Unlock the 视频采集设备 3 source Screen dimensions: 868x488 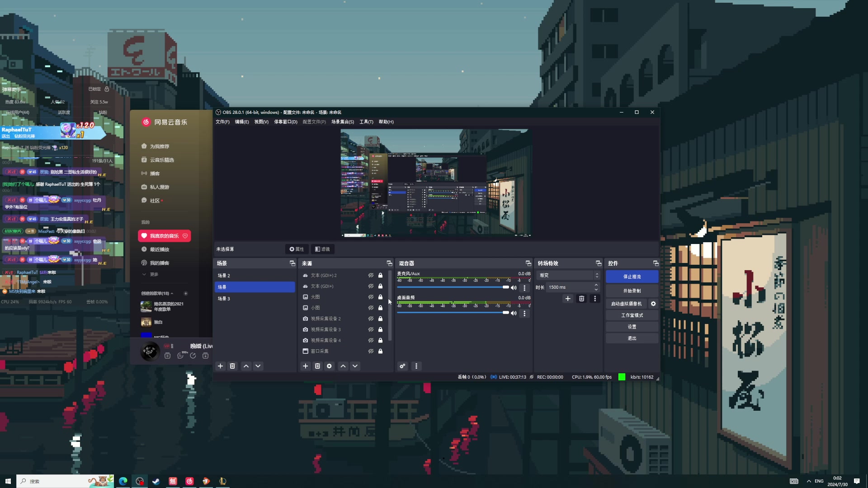pyautogui.click(x=380, y=329)
